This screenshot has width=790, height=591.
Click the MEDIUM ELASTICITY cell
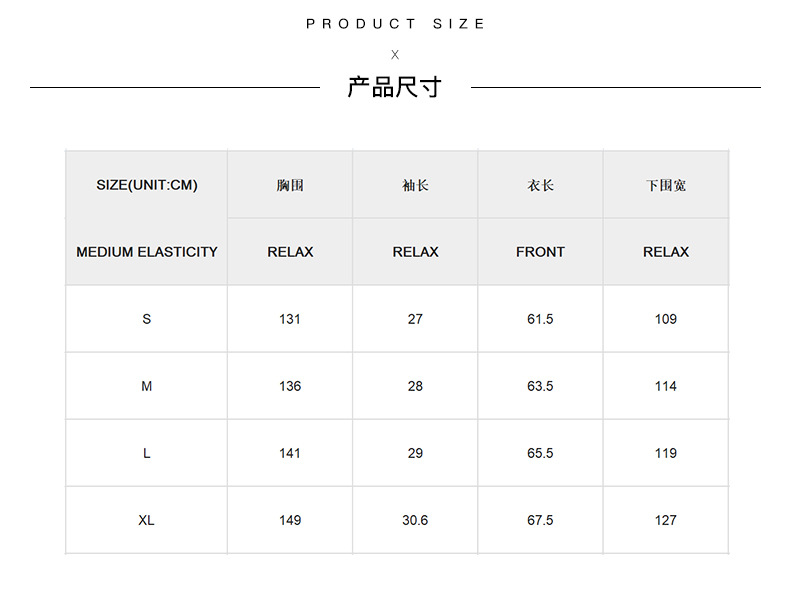(147, 252)
